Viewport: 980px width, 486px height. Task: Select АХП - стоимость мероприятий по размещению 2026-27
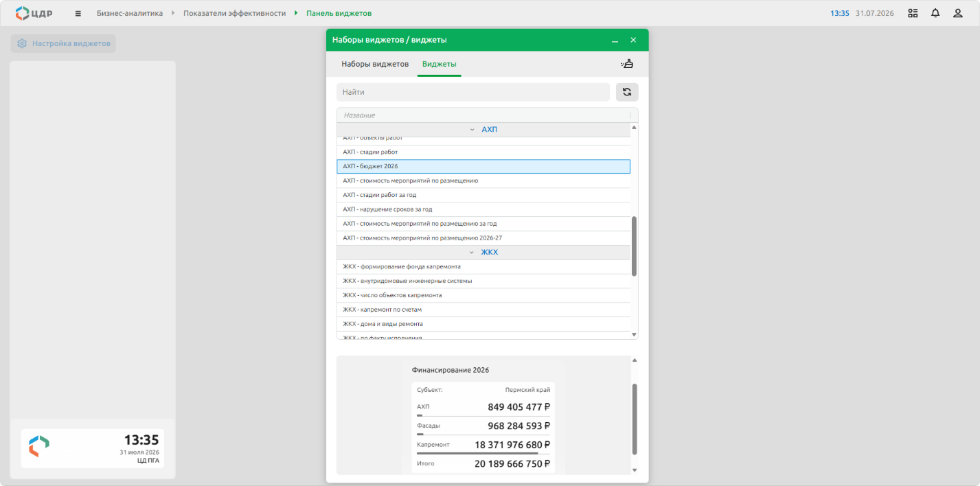483,238
